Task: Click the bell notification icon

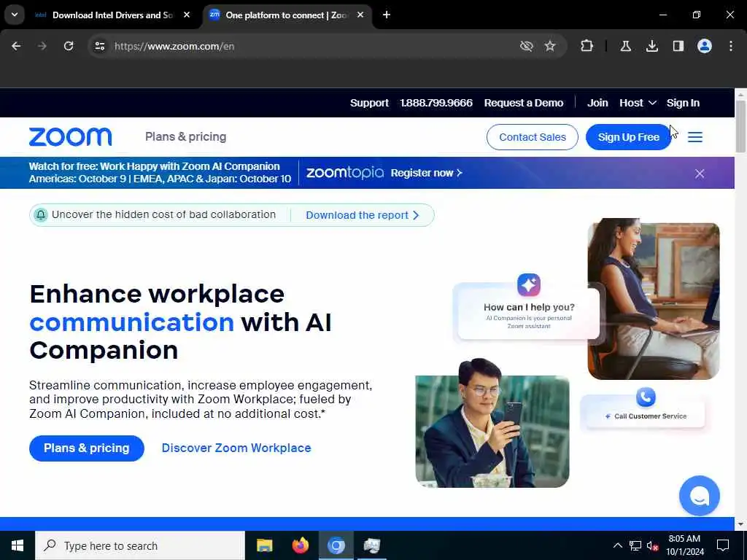Action: [x=41, y=215]
